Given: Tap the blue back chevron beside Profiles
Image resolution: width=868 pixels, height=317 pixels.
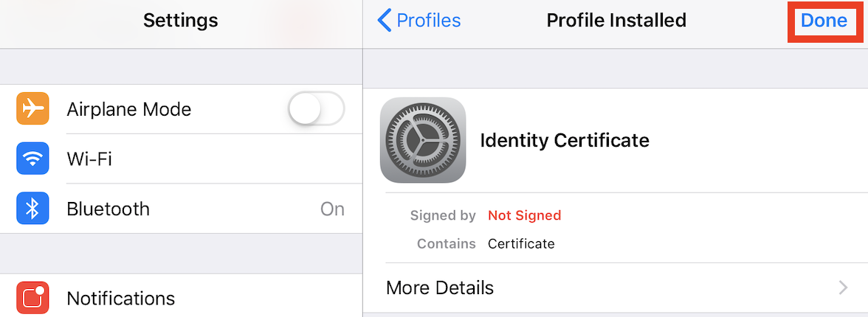Looking at the screenshot, I should 384,21.
